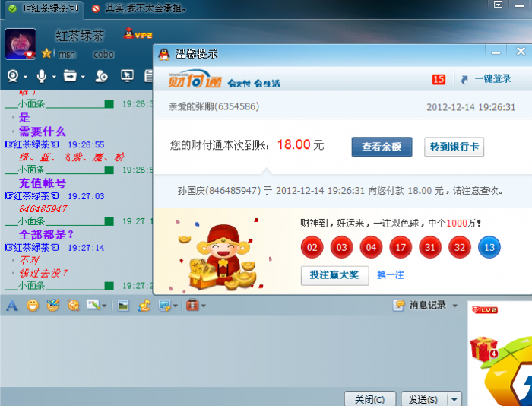This screenshot has height=406, width=532.
Task: Open remote desktop assistance icon
Action: tap(127, 76)
